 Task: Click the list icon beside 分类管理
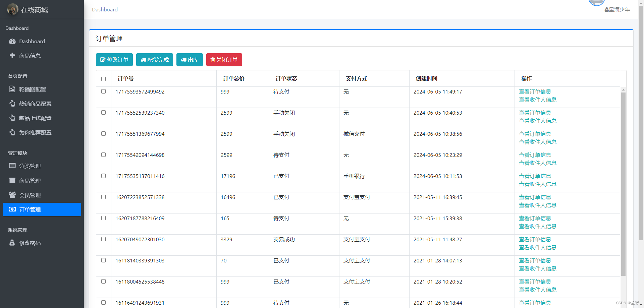[12, 166]
